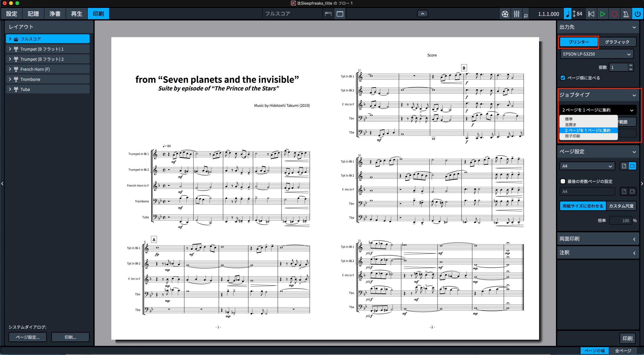The image size is (644, 355).
Task: Click the カスタム尺度 button
Action: (x=621, y=206)
